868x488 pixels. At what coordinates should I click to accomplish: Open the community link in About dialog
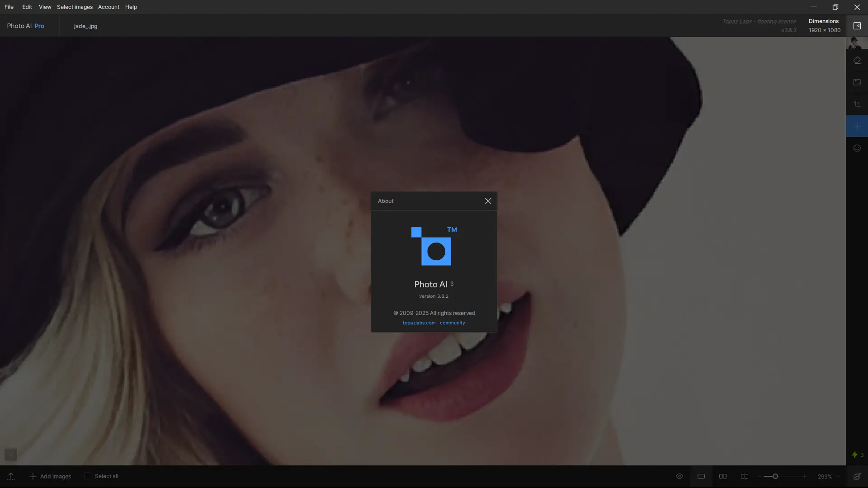[452, 323]
